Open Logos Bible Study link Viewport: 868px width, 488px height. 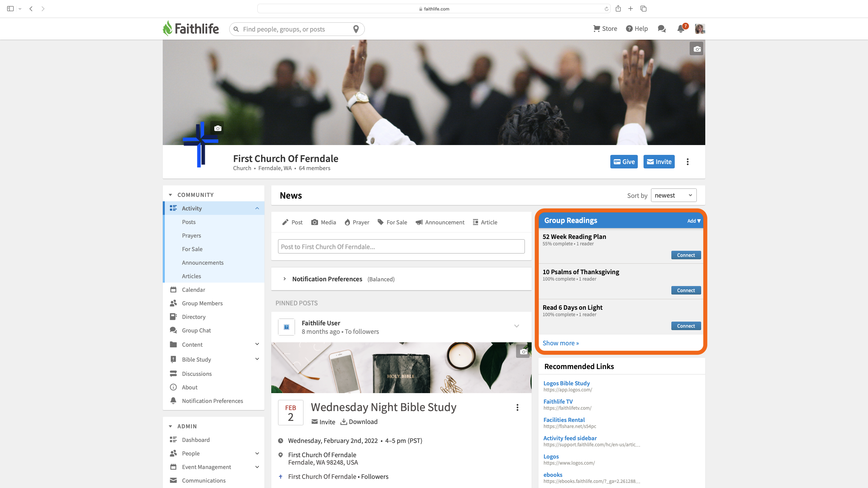567,383
